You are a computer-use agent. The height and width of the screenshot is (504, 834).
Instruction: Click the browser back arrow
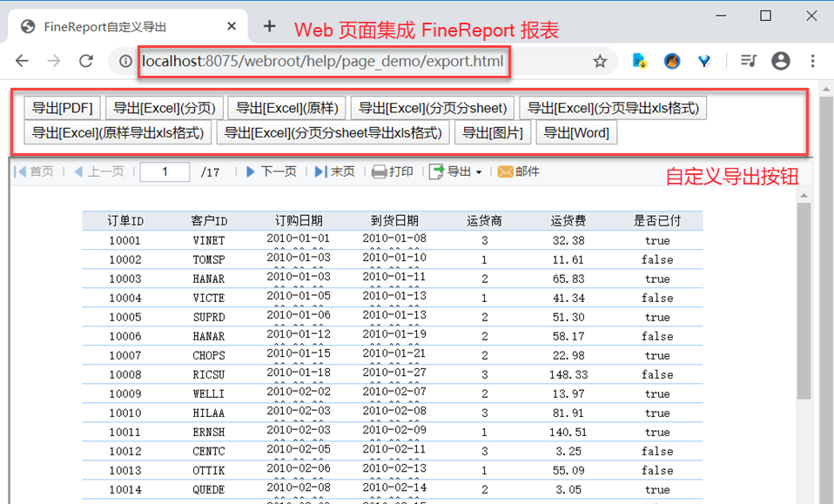[x=22, y=61]
